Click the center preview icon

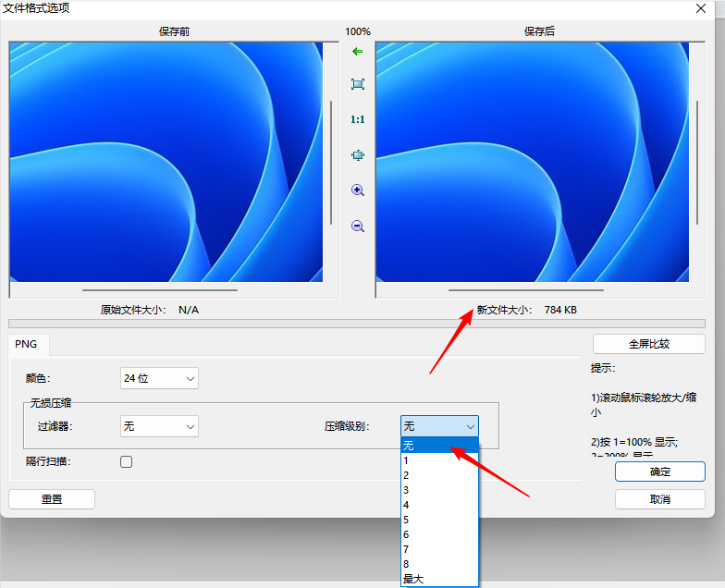coord(357,155)
